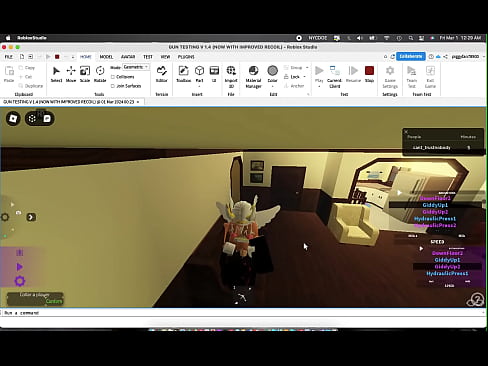The height and width of the screenshot is (366, 488).
Task: Activate the Rotate tool
Action: pos(100,74)
